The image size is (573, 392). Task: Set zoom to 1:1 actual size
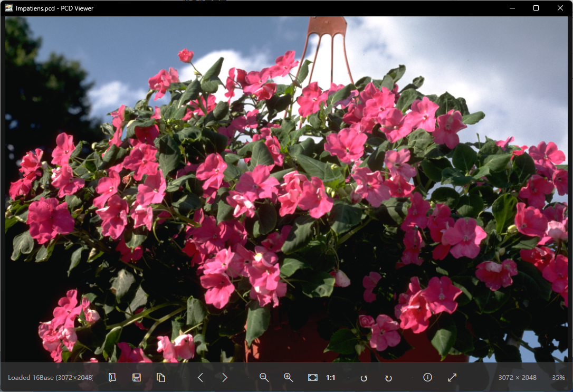click(x=331, y=377)
